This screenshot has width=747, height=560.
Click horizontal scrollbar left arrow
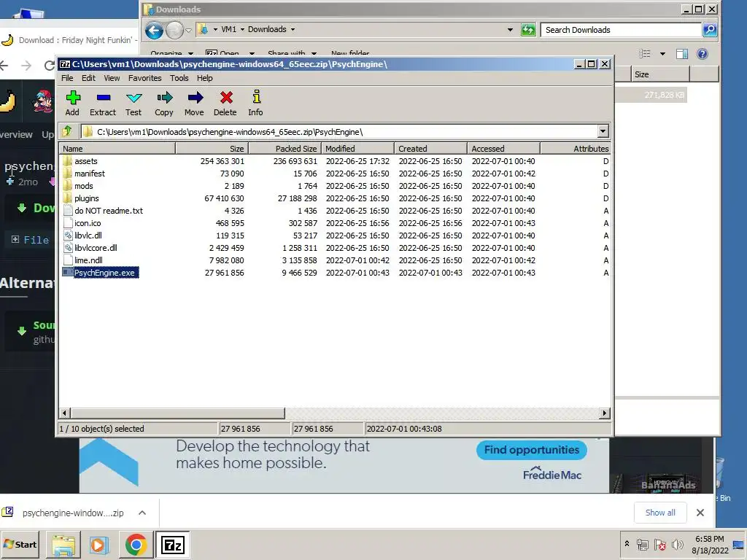pos(65,413)
